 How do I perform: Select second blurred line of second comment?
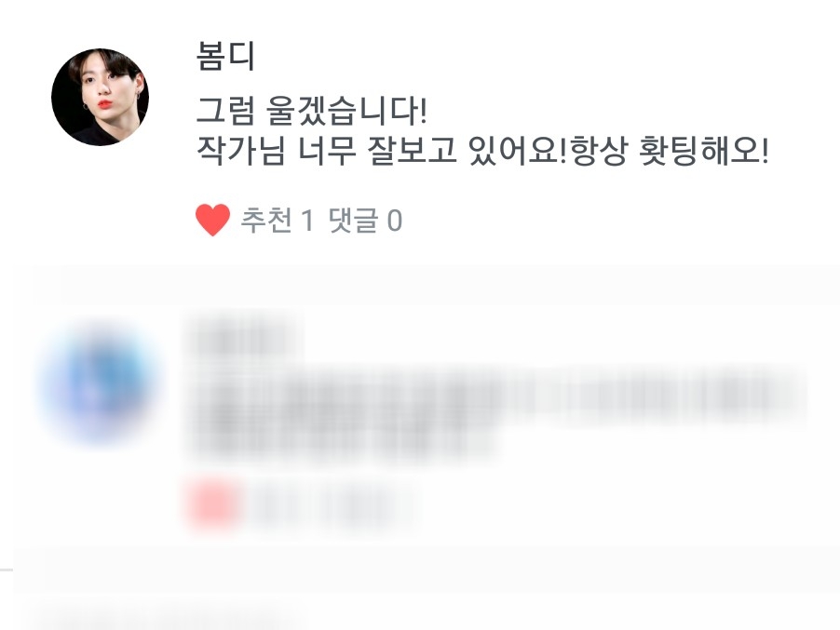[x=343, y=440]
